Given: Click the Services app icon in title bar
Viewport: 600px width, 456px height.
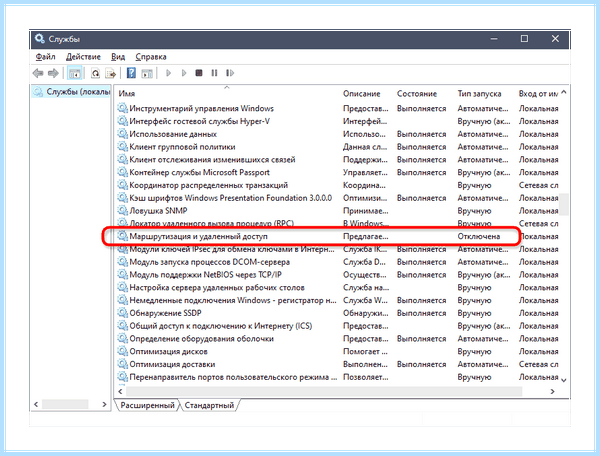Looking at the screenshot, I should point(39,38).
